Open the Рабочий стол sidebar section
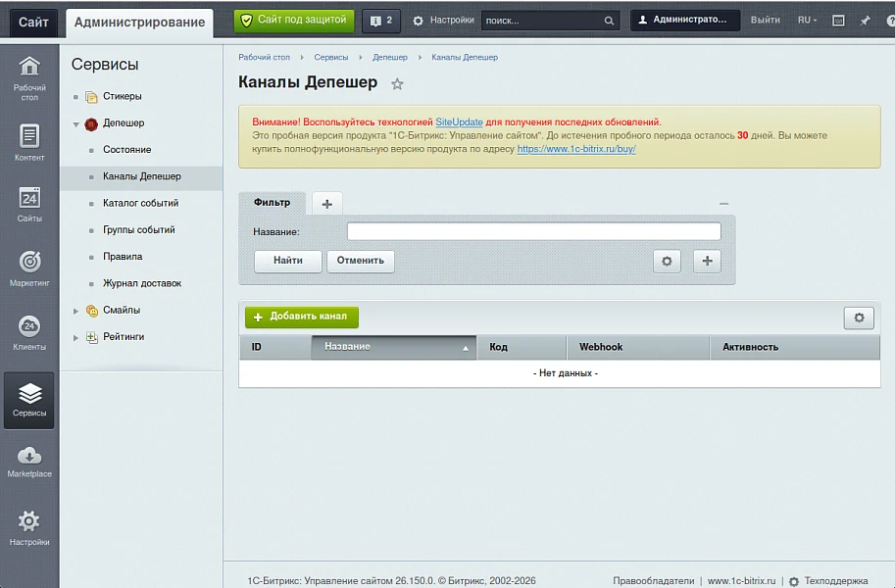The height and width of the screenshot is (588, 895). click(29, 78)
